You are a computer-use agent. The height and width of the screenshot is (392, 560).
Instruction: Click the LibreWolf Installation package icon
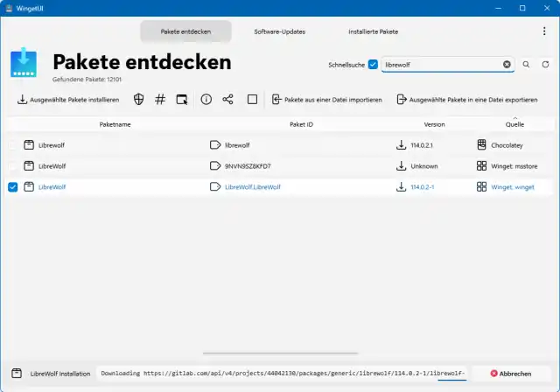[x=17, y=373]
